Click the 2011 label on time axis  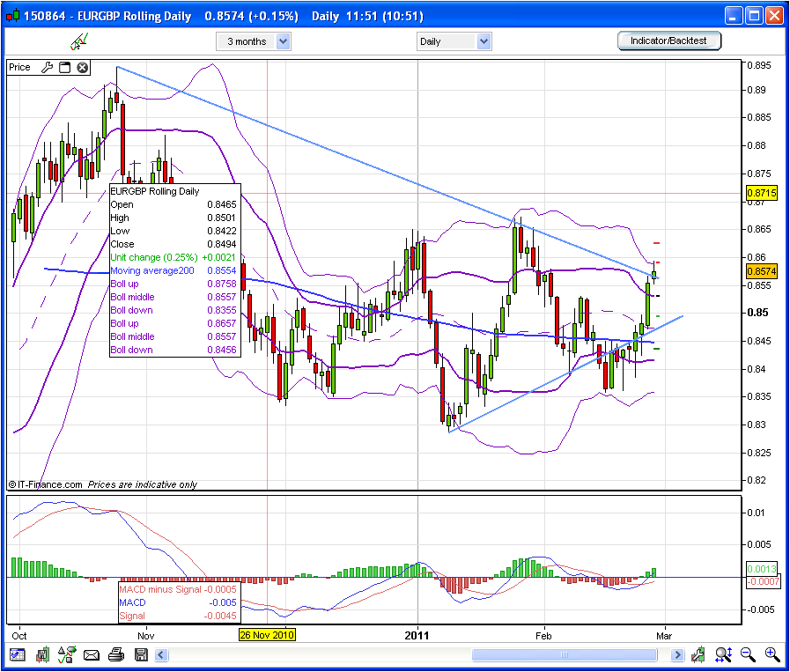[417, 635]
